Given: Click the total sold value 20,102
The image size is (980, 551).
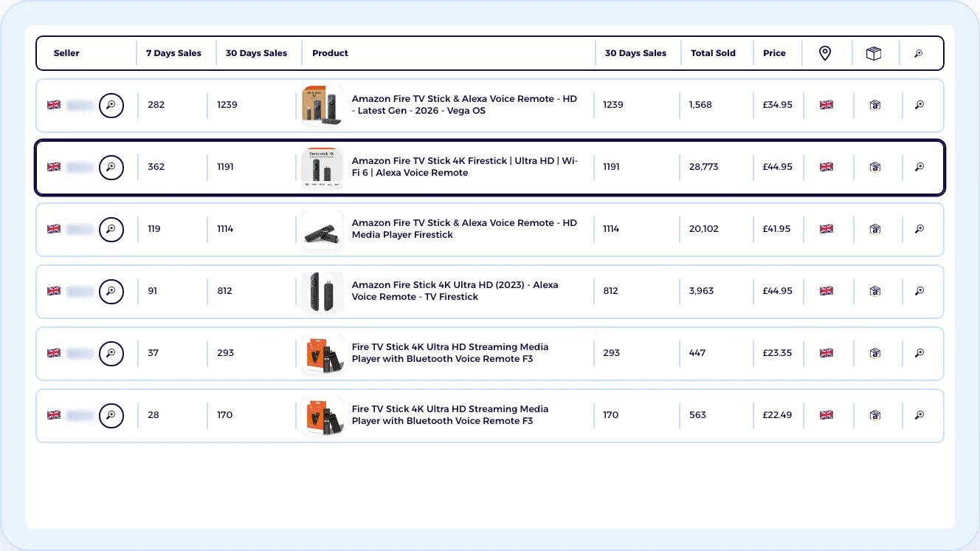Looking at the screenshot, I should click(x=704, y=229).
